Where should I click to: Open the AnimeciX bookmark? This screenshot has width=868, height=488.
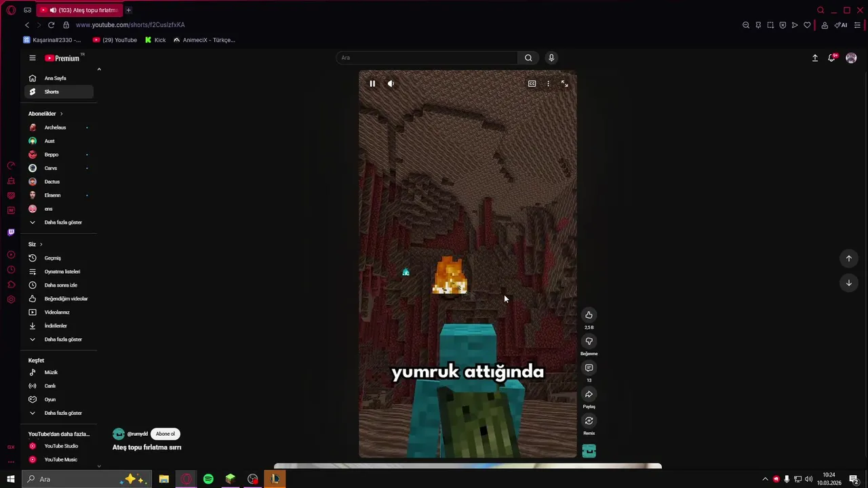[x=204, y=40]
